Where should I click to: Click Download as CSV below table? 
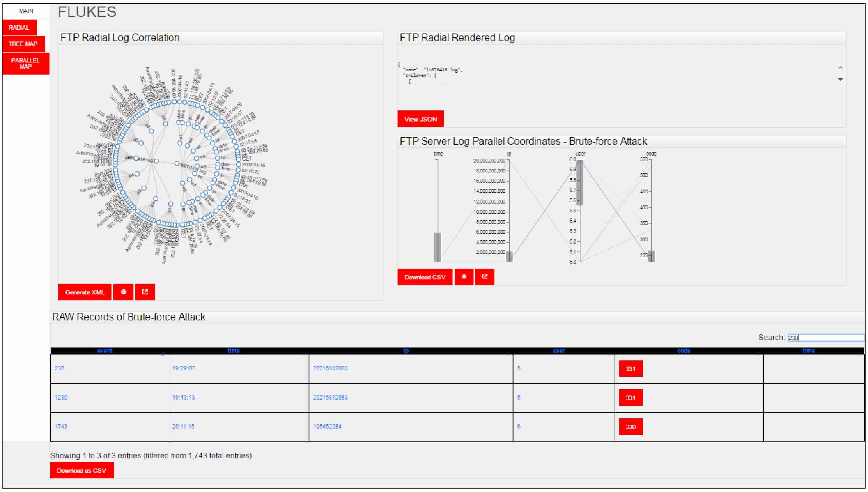[81, 470]
